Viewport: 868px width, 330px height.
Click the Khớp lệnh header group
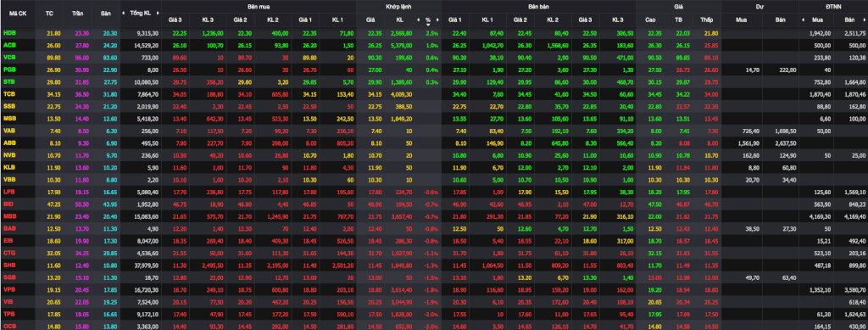click(398, 6)
